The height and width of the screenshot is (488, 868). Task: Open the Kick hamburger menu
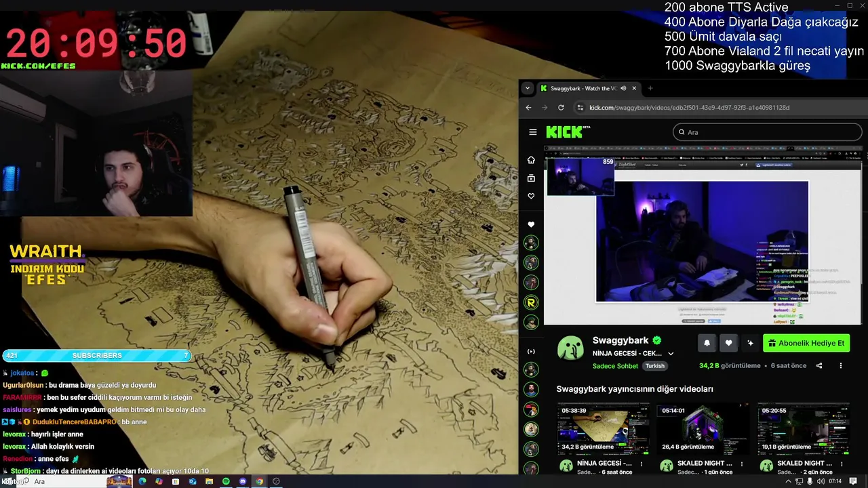[x=533, y=132]
